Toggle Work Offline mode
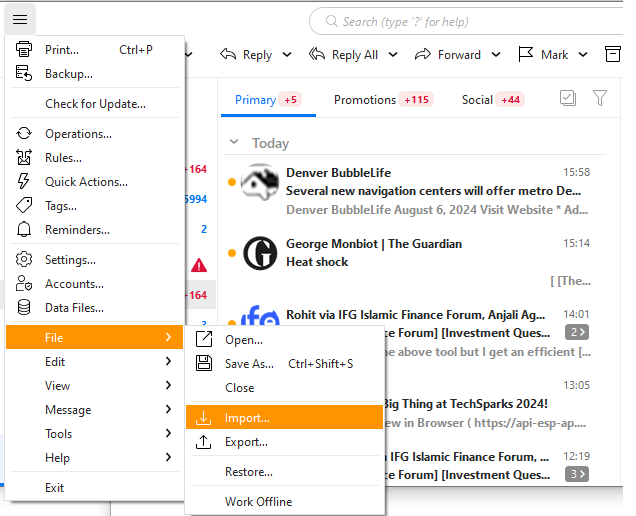Viewport: 636px width, 516px height. pyautogui.click(x=258, y=502)
